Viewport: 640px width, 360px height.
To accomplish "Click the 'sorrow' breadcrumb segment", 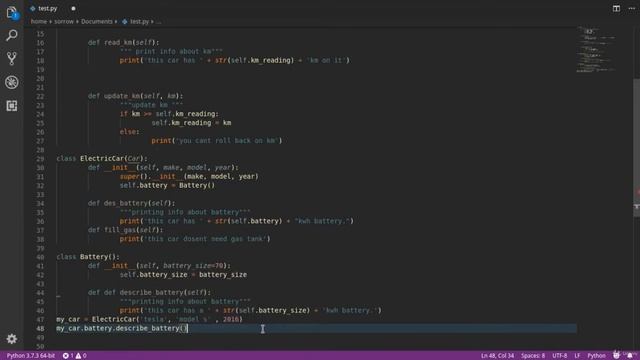I will click(x=64, y=22).
